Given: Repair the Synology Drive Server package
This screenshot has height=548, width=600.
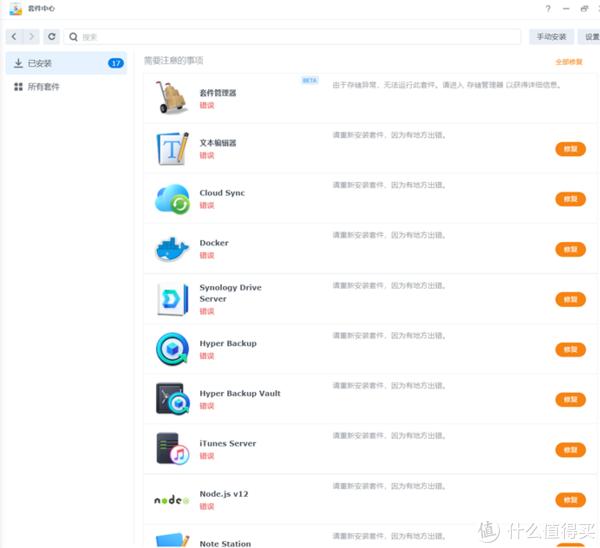Looking at the screenshot, I should pyautogui.click(x=571, y=299).
